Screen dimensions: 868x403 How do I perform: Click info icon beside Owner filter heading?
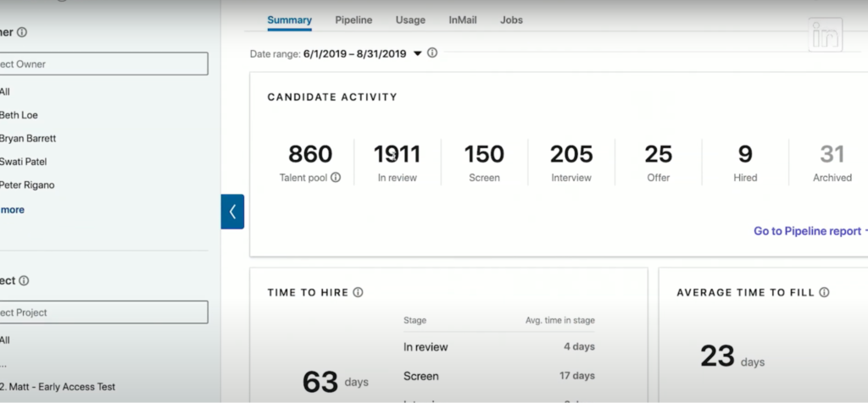click(22, 32)
